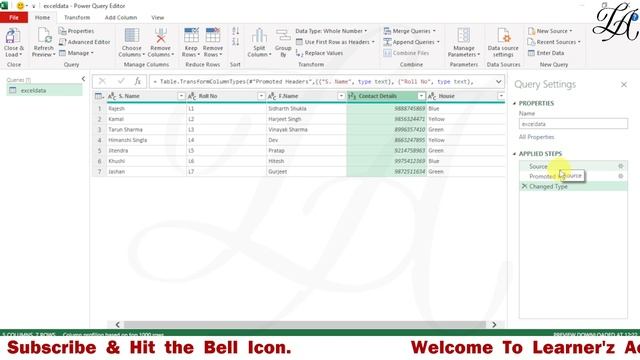The height and width of the screenshot is (360, 640).
Task: Open the S. Name column filter dropdown
Action: (x=181, y=96)
